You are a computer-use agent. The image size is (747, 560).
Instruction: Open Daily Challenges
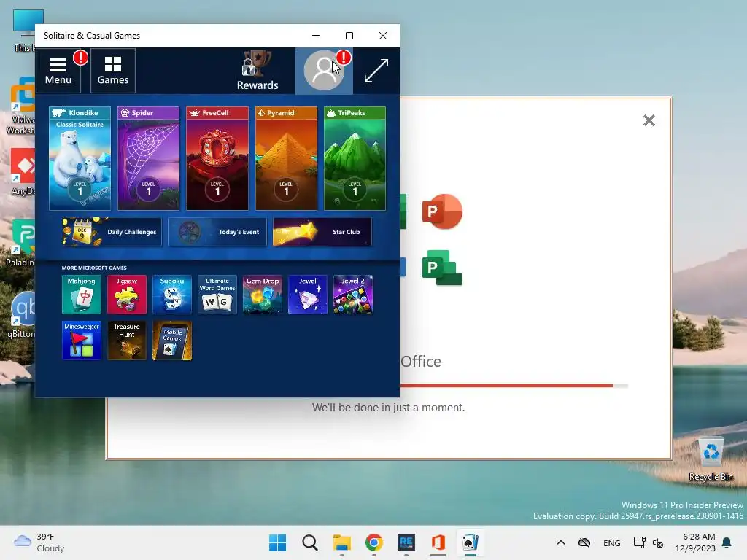112,232
